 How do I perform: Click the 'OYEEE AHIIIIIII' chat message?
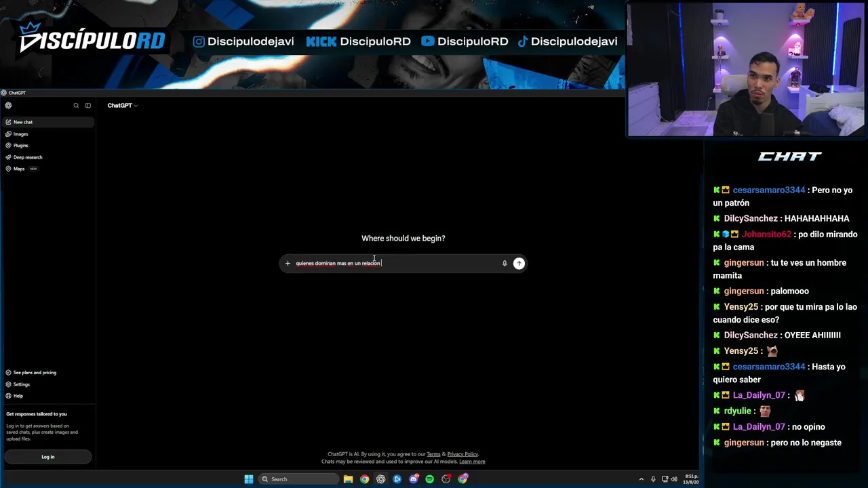tap(811, 335)
